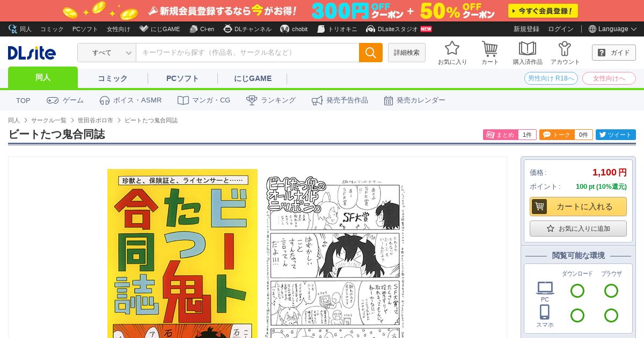Open the 発売カレンダー calendar link
644x338 pixels.
tap(414, 100)
